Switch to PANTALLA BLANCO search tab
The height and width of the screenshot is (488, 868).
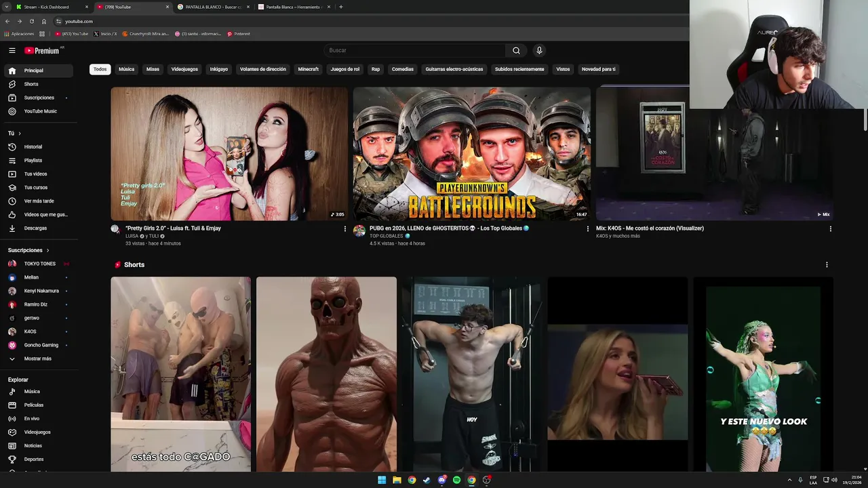click(213, 7)
